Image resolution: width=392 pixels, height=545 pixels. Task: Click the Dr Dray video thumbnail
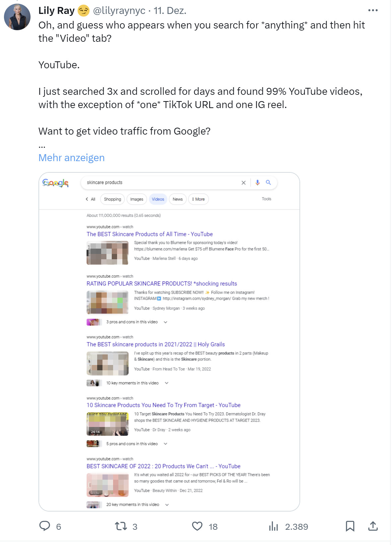107,424
